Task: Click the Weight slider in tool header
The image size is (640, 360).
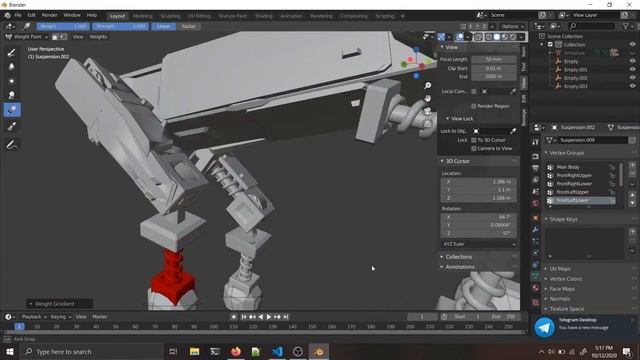Action: pos(63,26)
